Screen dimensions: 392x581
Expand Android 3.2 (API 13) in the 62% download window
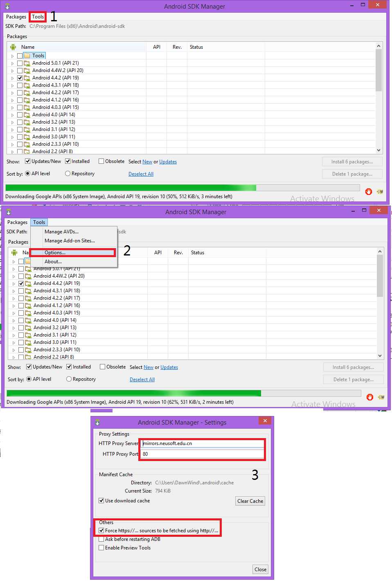click(14, 328)
